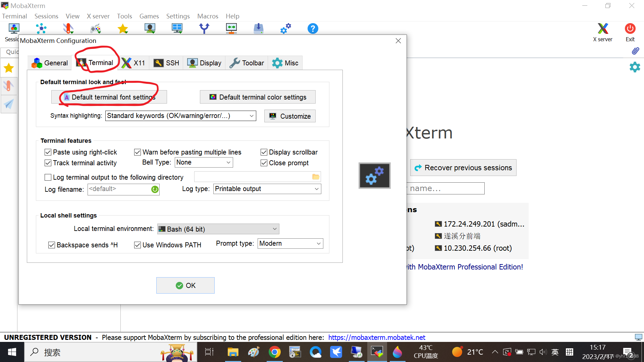
Task: Click the View monitor toolbar icon
Action: (150, 29)
